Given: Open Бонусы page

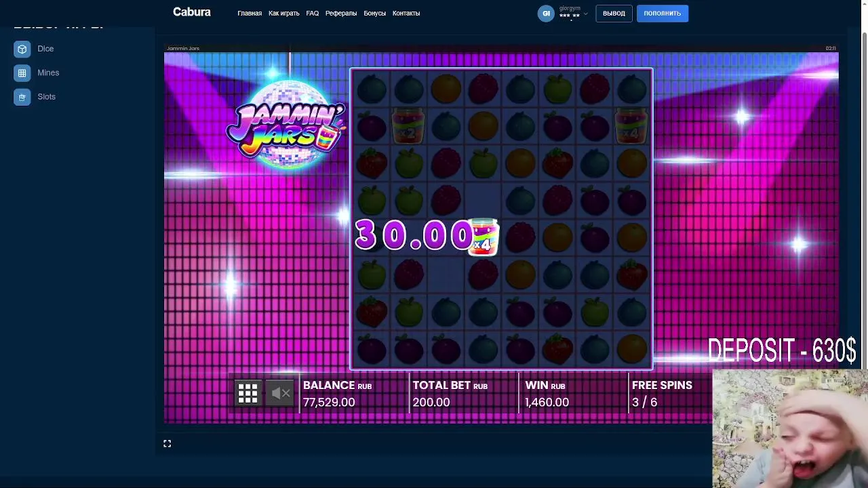Looking at the screenshot, I should pyautogui.click(x=374, y=13).
